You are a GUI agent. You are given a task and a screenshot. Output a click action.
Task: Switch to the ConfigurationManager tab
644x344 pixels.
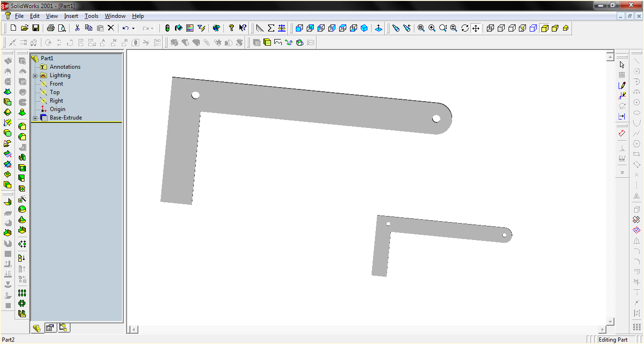pyautogui.click(x=63, y=328)
